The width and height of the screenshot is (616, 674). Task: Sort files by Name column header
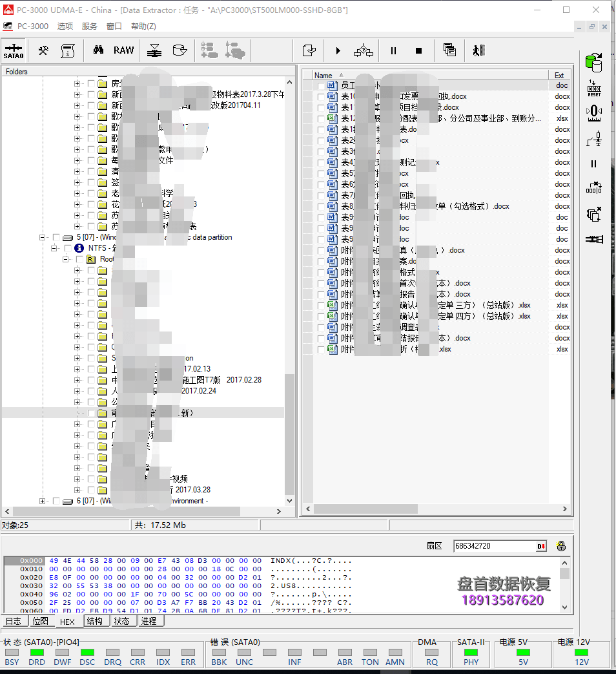coord(431,75)
